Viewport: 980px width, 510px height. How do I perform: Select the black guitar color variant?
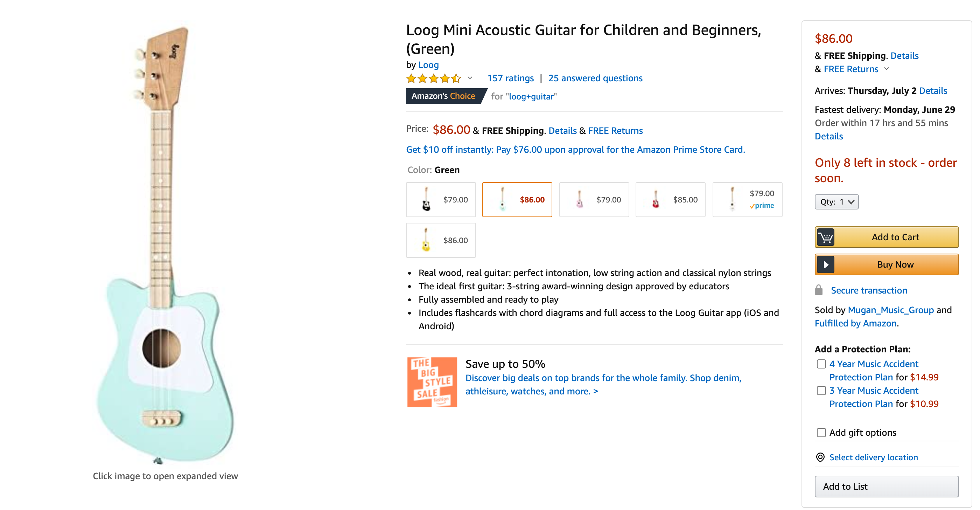tap(441, 199)
